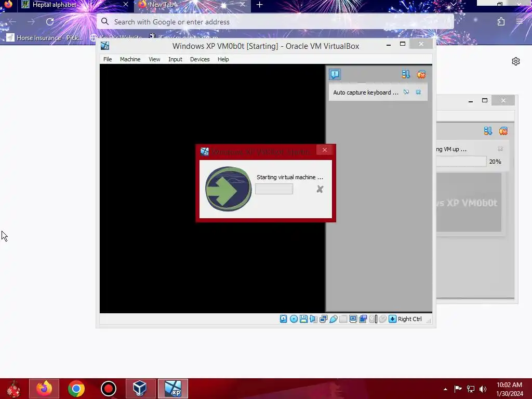Dismiss the Auto capture keyboard notification
This screenshot has width=532, height=399.
(418, 92)
